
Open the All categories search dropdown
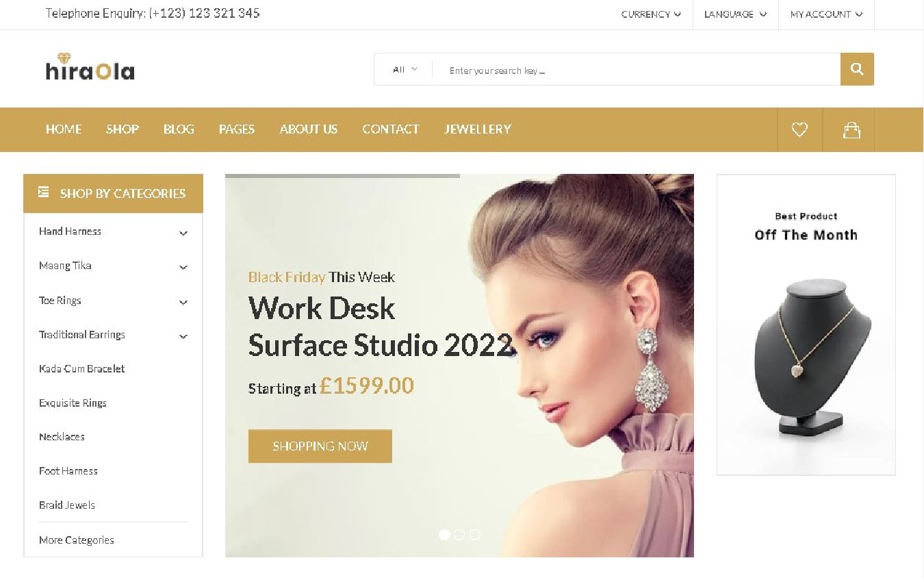[405, 69]
